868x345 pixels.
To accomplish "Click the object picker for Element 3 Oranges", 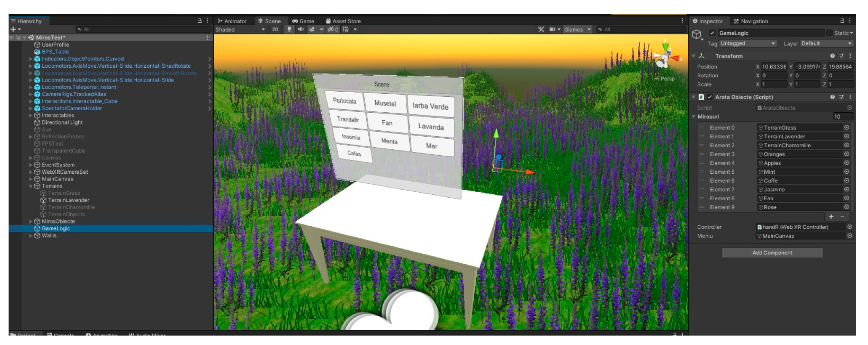I will [x=846, y=154].
